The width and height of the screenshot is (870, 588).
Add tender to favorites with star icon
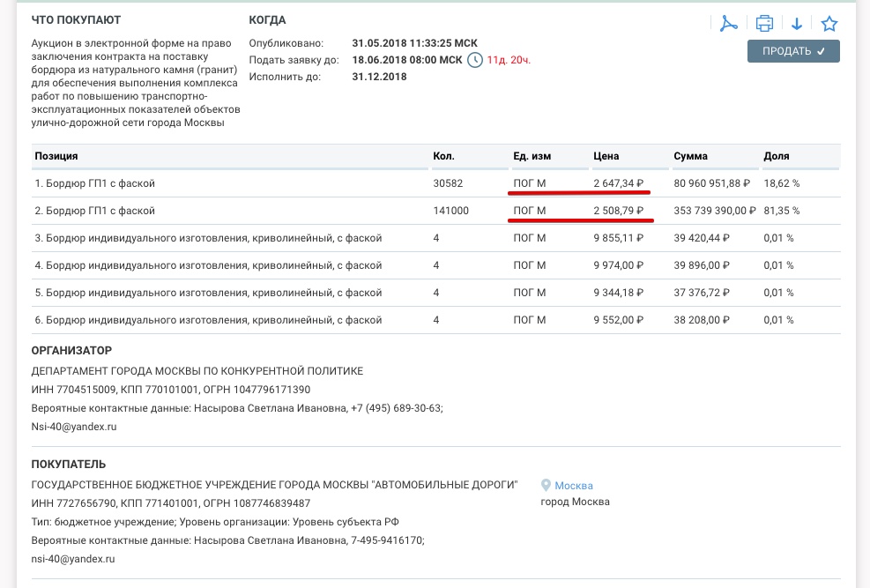coord(829,24)
